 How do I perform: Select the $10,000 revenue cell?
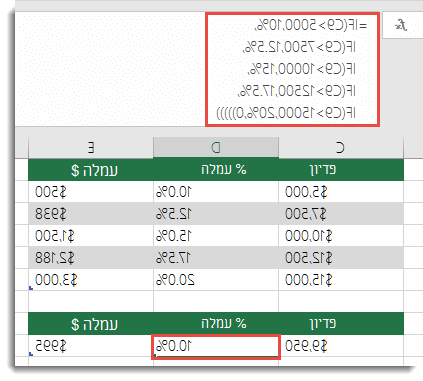pos(341,236)
